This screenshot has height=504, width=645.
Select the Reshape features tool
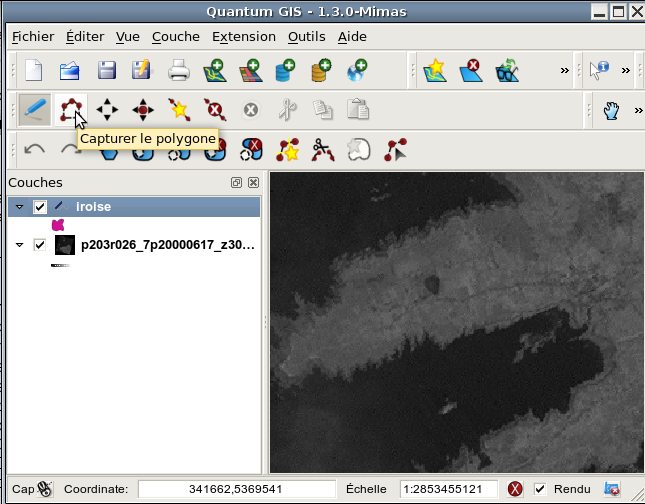tap(287, 149)
